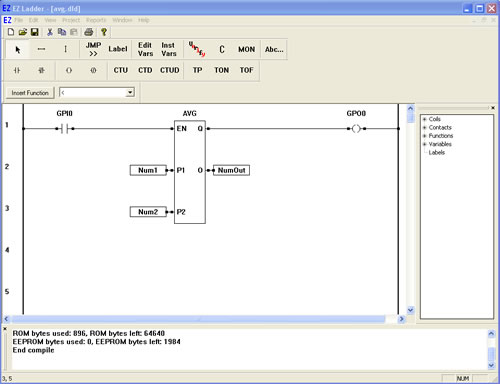Pick the horizontal link tool
Screen dimensions: 500x384
point(41,49)
